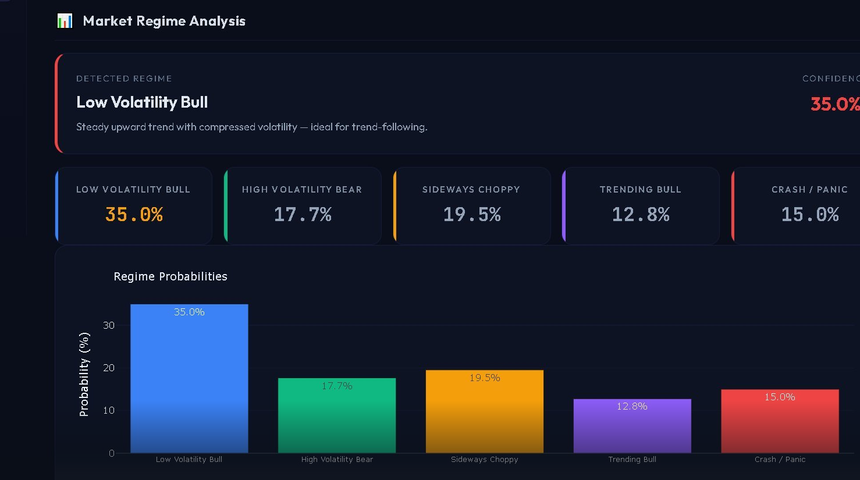The width and height of the screenshot is (860, 480).
Task: Click the red Crash / Panic bar
Action: click(780, 421)
